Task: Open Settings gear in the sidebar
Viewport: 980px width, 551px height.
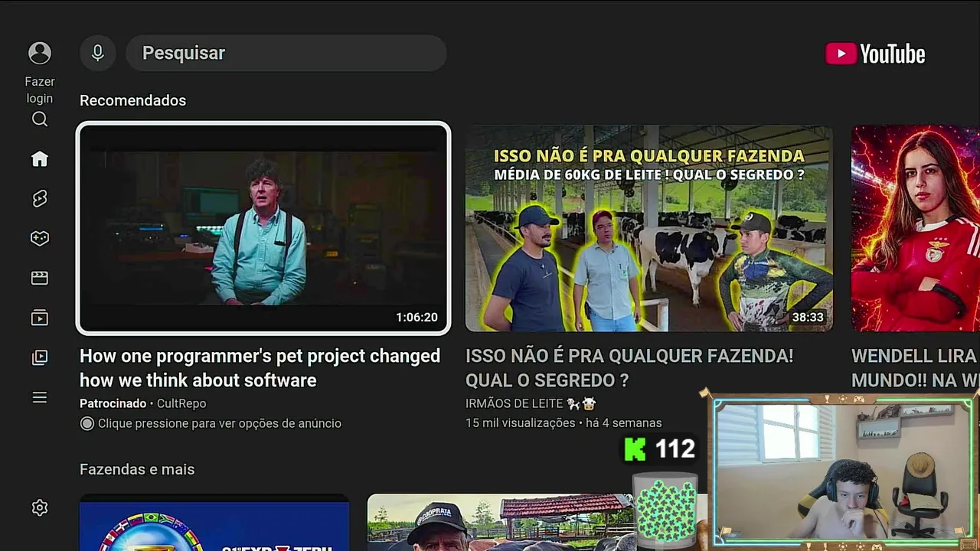Action: (x=40, y=507)
